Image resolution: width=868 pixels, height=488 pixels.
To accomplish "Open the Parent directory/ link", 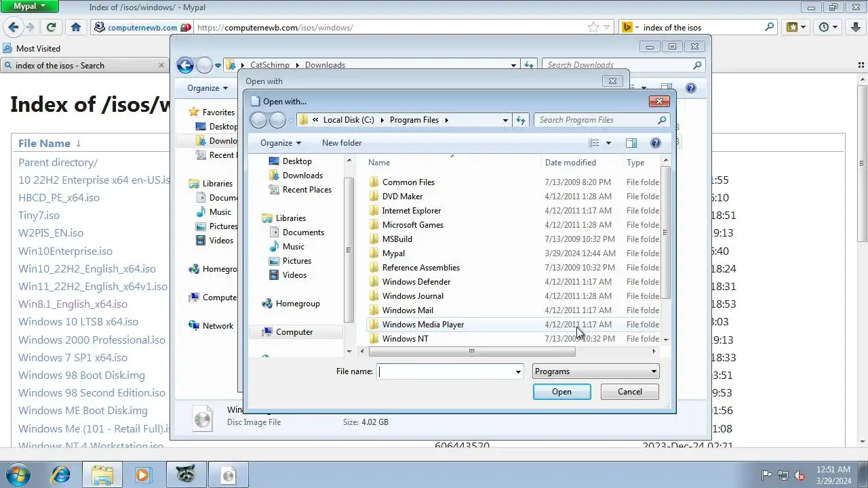I will 58,163.
